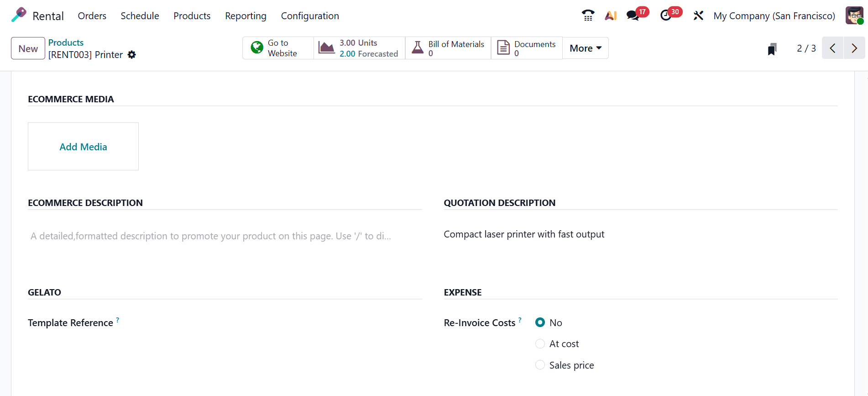Open the Schedule menu
868x396 pixels.
[x=140, y=16]
